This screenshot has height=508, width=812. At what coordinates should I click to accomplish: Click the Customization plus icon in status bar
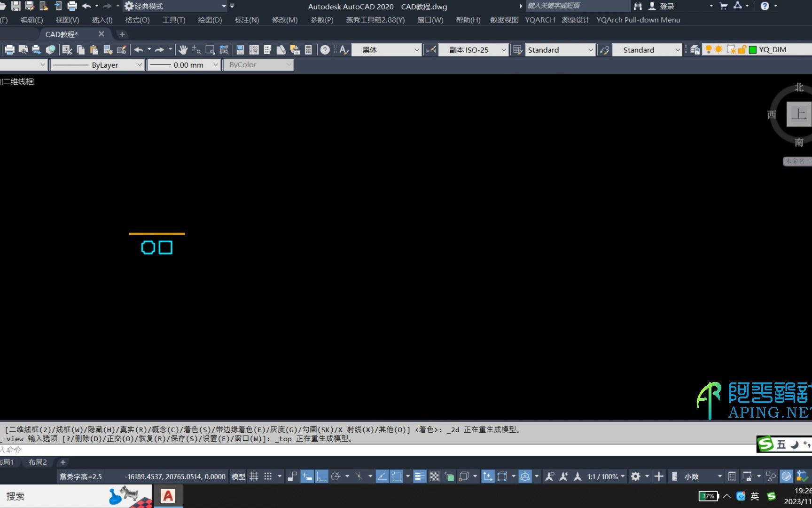[x=659, y=476]
